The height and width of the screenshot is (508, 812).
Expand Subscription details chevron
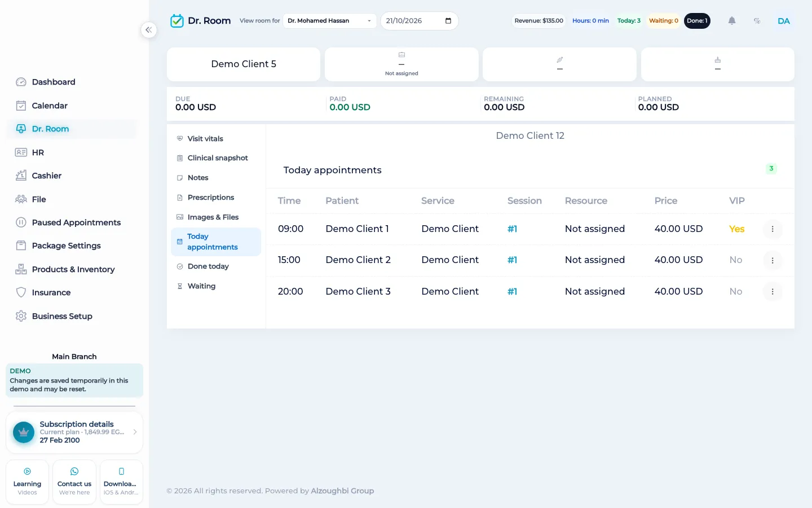pos(135,432)
